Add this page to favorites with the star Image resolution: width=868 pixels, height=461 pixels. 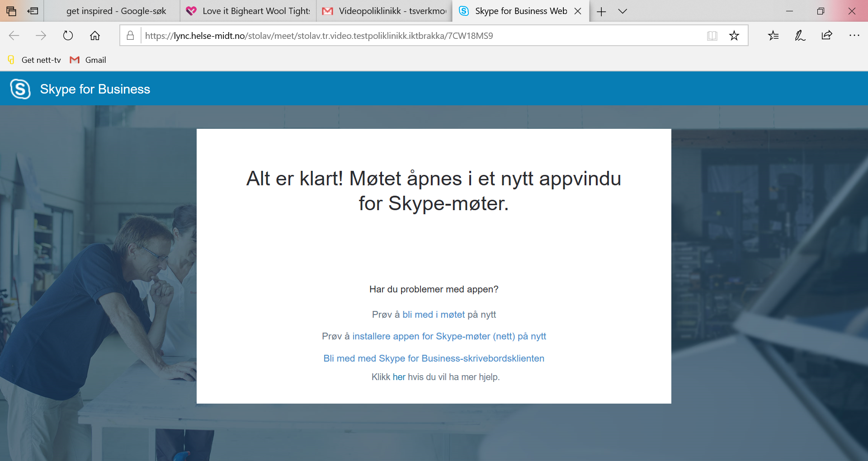point(735,35)
